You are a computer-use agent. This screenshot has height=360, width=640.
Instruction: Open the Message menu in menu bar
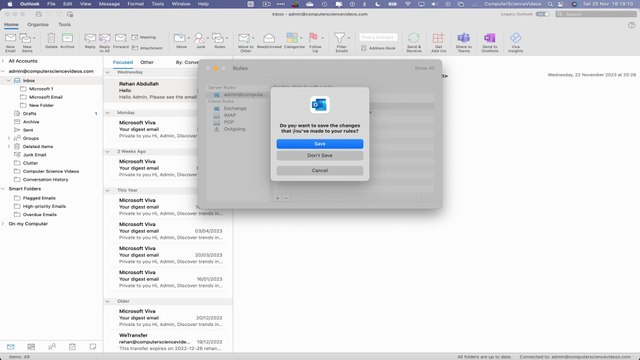click(109, 4)
